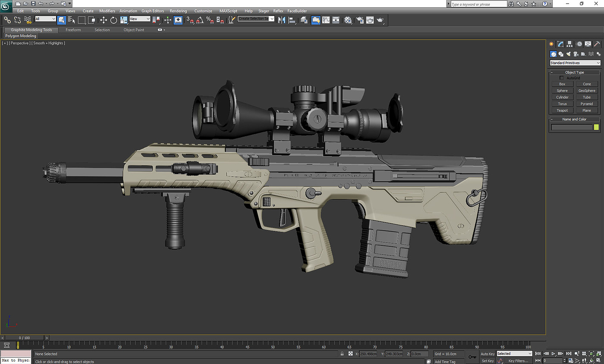Image resolution: width=604 pixels, height=364 pixels.
Task: Click the yellow-green object color swatch
Action: [596, 127]
